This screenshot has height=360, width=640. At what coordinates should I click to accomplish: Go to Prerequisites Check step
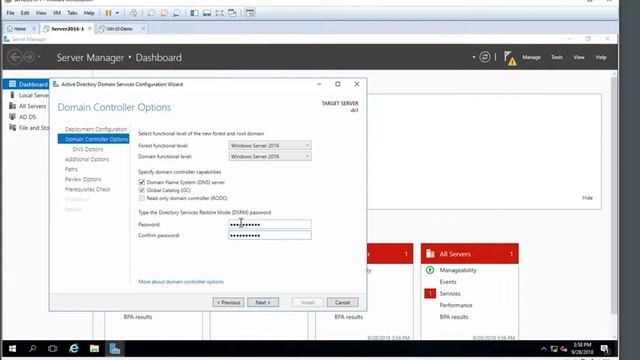tap(87, 189)
